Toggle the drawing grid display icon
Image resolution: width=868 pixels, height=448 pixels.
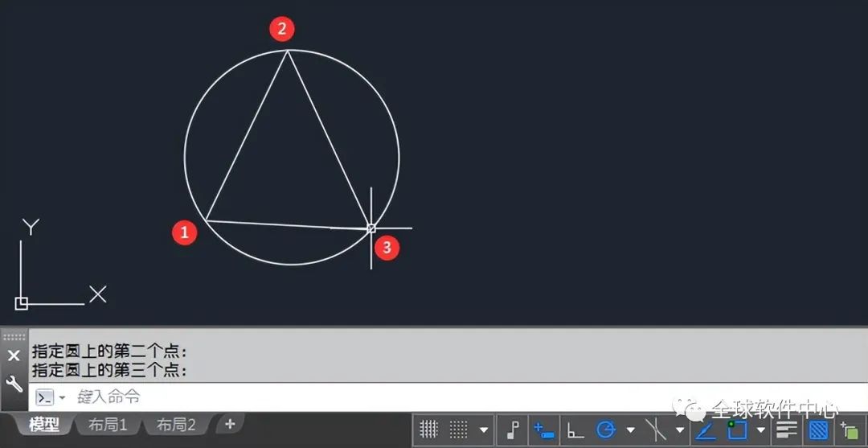pos(428,430)
